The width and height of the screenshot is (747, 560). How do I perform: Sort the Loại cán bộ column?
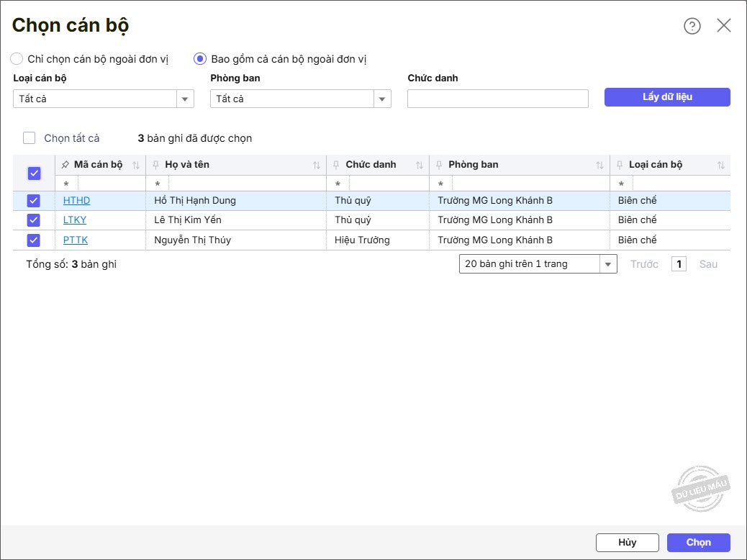(x=721, y=166)
